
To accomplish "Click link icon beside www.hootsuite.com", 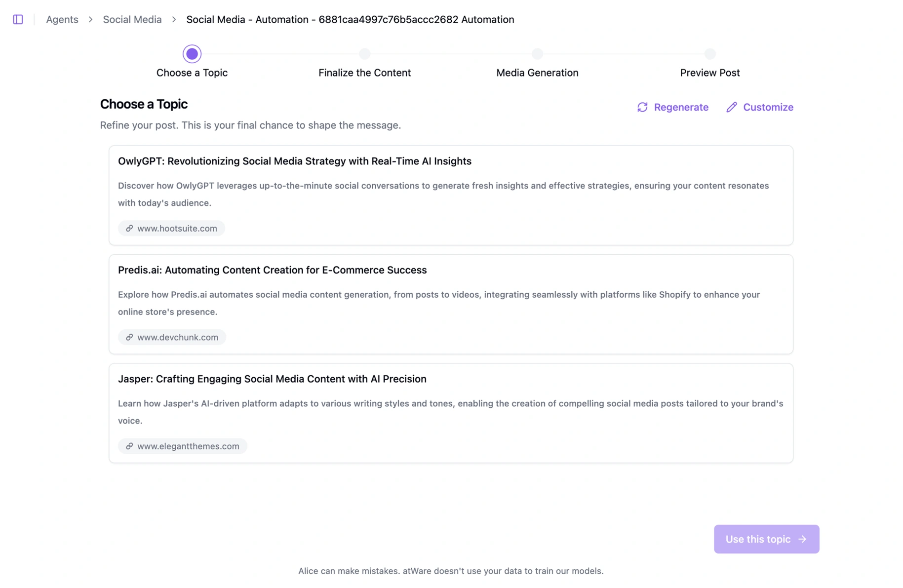I will click(129, 228).
